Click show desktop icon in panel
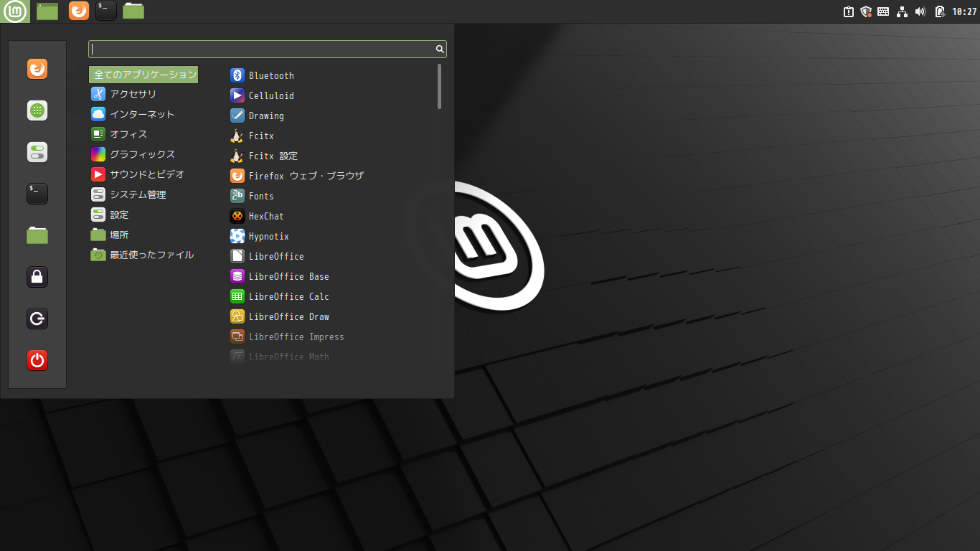Viewport: 980px width, 551px height. point(47,11)
